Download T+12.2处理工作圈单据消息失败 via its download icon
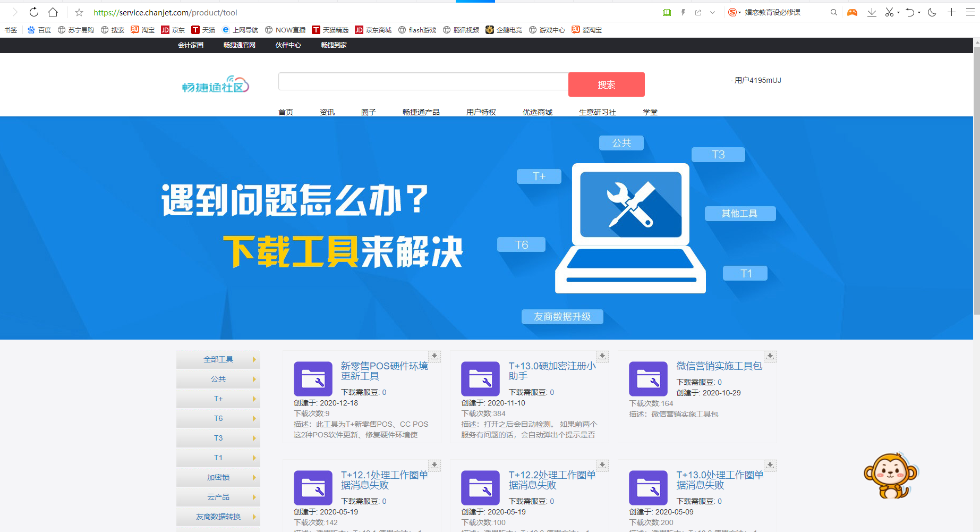 (602, 465)
